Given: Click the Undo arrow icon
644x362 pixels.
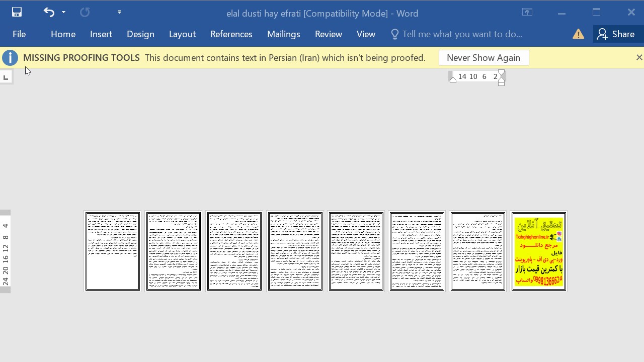Looking at the screenshot, I should (x=48, y=12).
